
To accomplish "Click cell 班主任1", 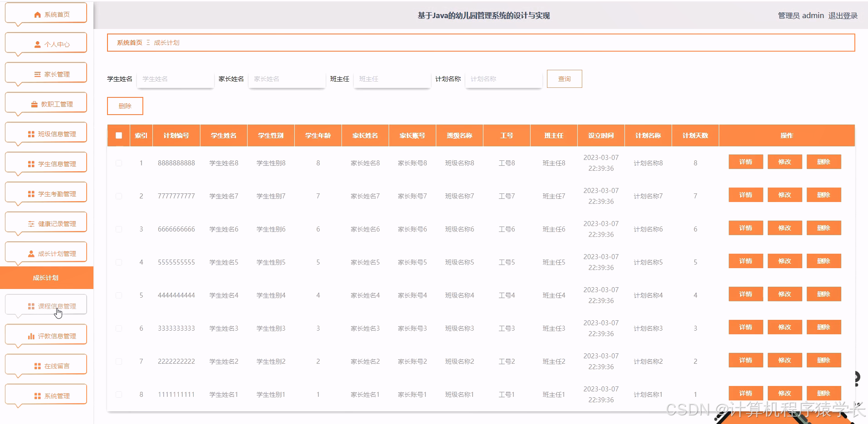I will click(x=554, y=395).
